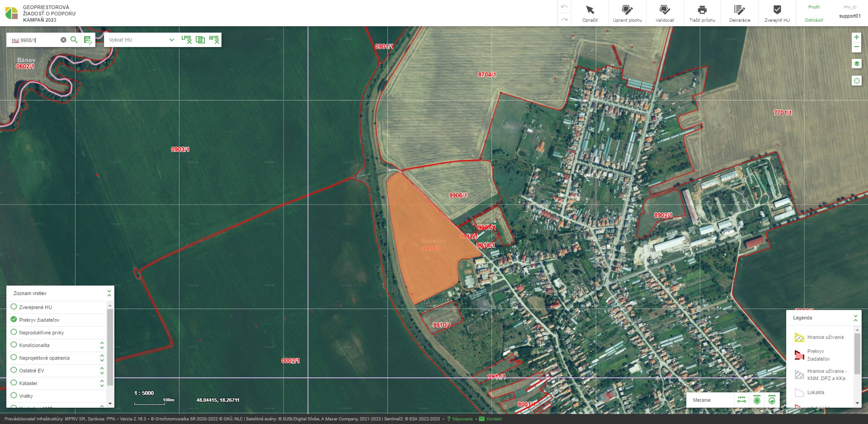Click parcel label 8704/1 on map
The width and height of the screenshot is (868, 424).
[x=487, y=75]
